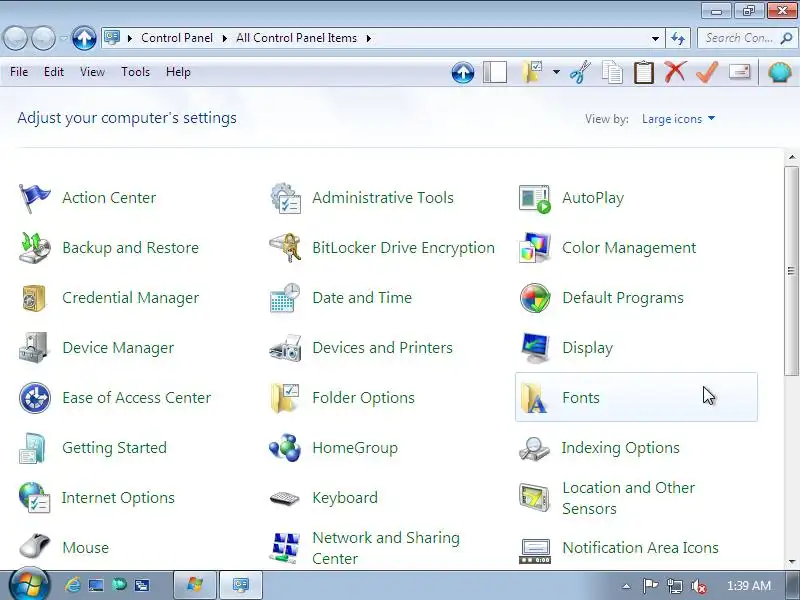Image resolution: width=800 pixels, height=600 pixels.
Task: Open the Display monitor icon
Action: (x=535, y=348)
